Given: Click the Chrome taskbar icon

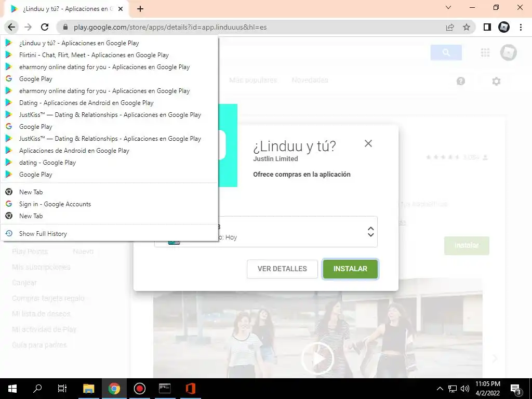Looking at the screenshot, I should click(114, 389).
